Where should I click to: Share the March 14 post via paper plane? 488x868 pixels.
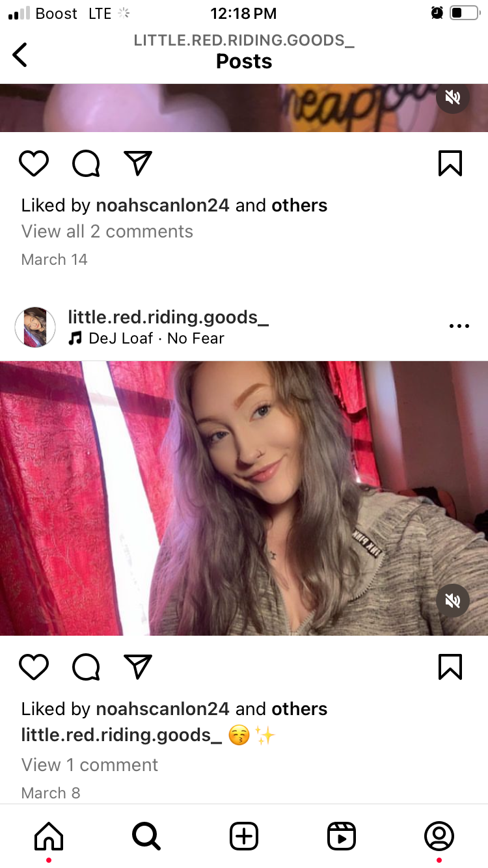[x=137, y=163]
